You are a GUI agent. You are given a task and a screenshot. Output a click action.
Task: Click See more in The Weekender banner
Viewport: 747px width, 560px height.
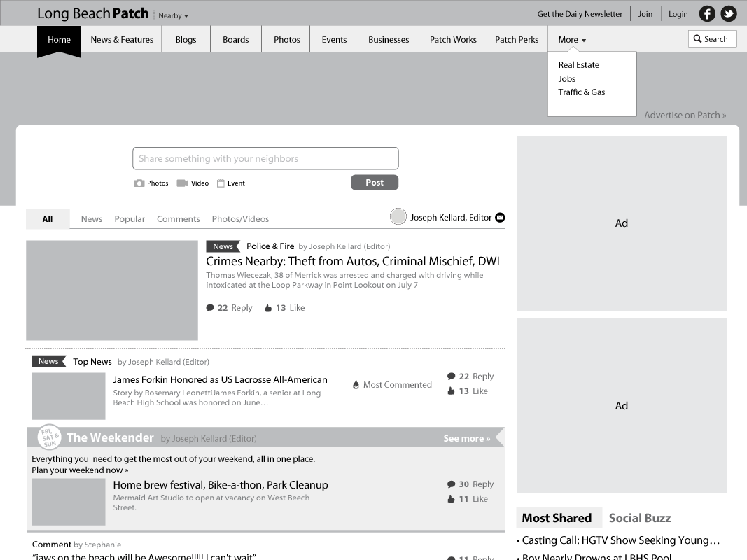[x=467, y=439]
